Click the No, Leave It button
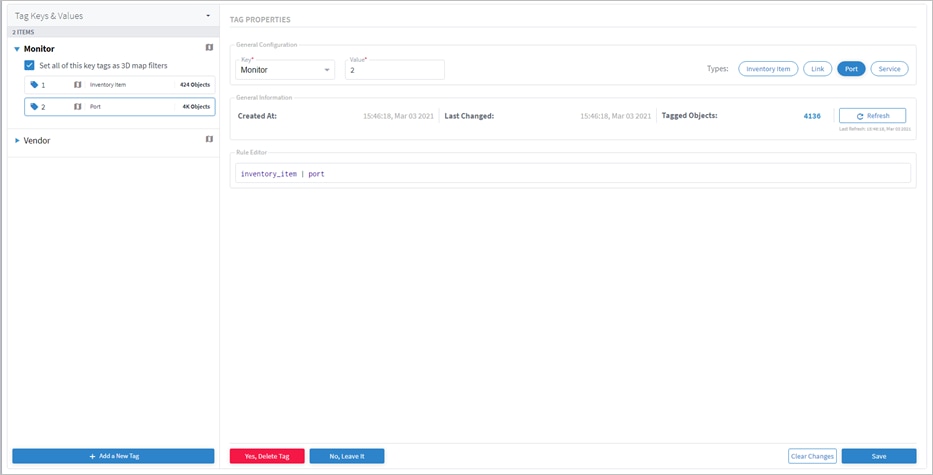This screenshot has height=475, width=933. (347, 456)
